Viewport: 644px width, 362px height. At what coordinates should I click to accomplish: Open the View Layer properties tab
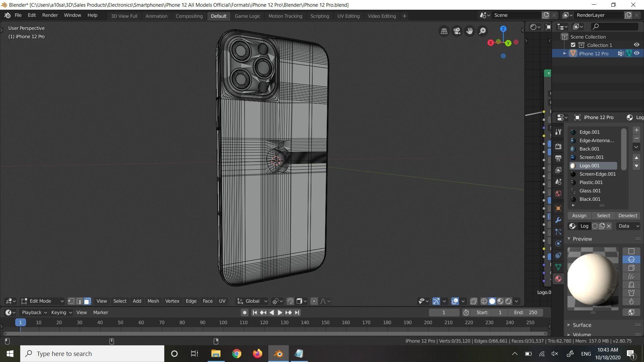click(x=558, y=170)
